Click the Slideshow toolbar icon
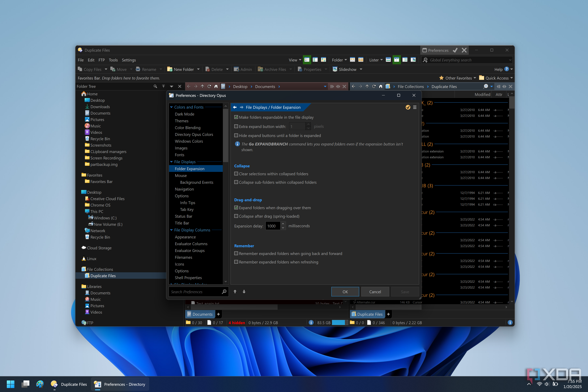This screenshot has height=392, width=588. click(x=335, y=69)
